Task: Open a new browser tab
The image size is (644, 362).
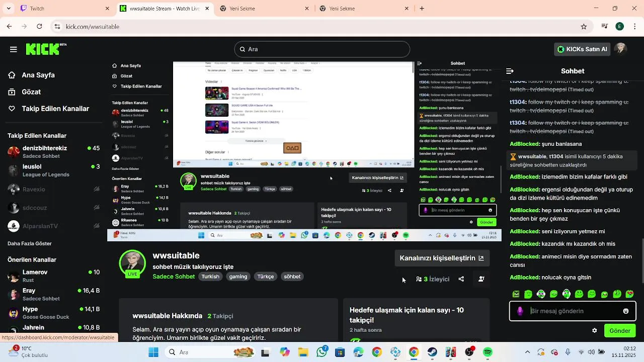Action: pyautogui.click(x=422, y=9)
